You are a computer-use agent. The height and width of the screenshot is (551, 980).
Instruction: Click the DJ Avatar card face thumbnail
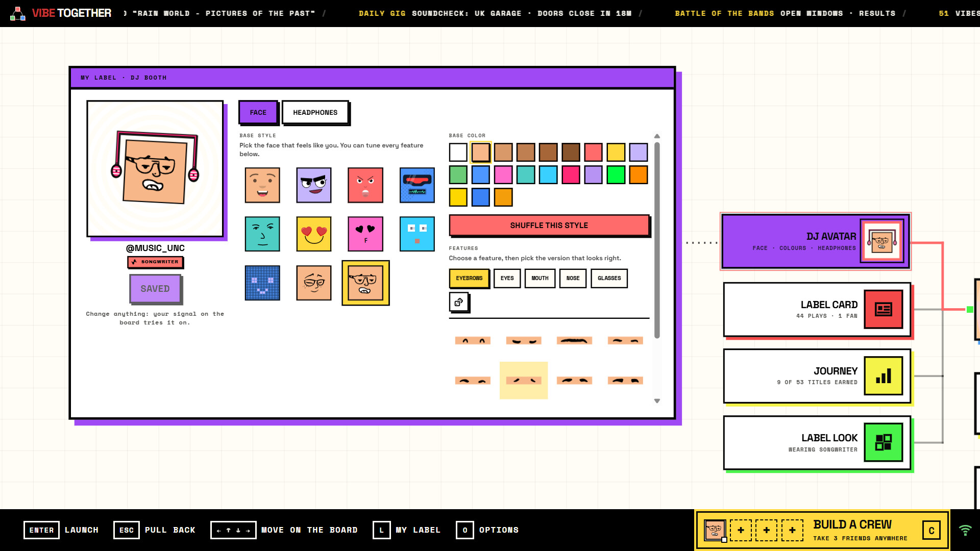[881, 241]
